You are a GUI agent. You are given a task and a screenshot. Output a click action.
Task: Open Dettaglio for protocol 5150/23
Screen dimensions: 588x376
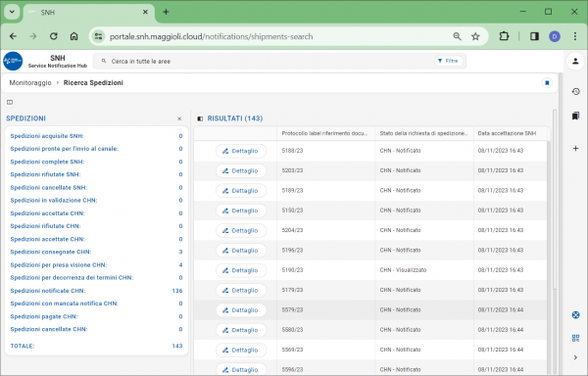(x=241, y=211)
